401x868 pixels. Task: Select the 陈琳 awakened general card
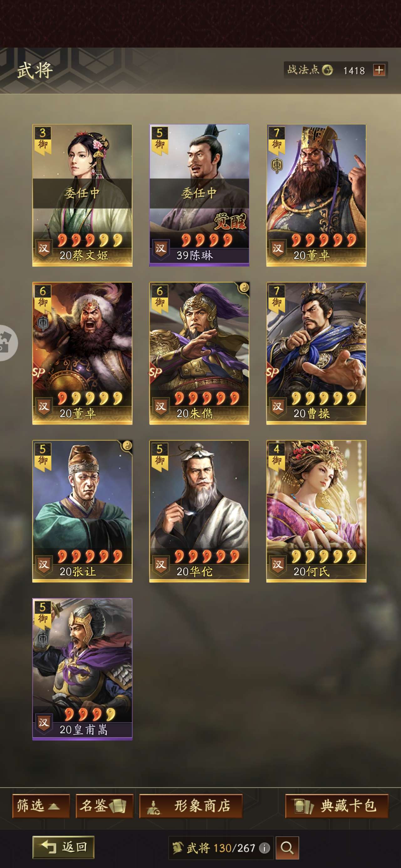pyautogui.click(x=199, y=195)
